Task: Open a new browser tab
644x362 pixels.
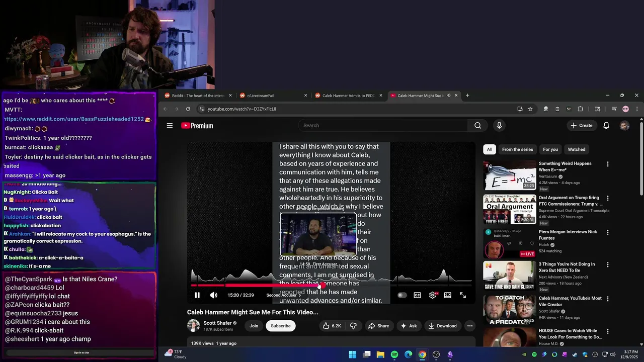Action: (x=467, y=96)
